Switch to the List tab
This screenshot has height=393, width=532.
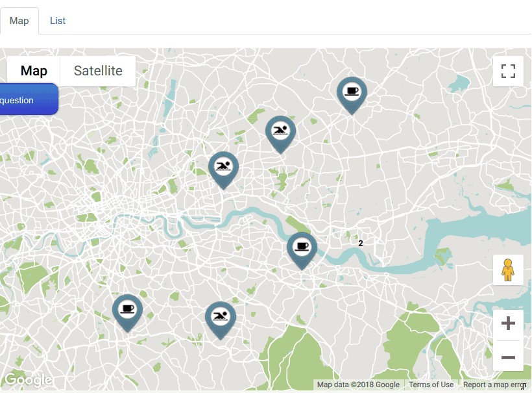pyautogui.click(x=58, y=21)
